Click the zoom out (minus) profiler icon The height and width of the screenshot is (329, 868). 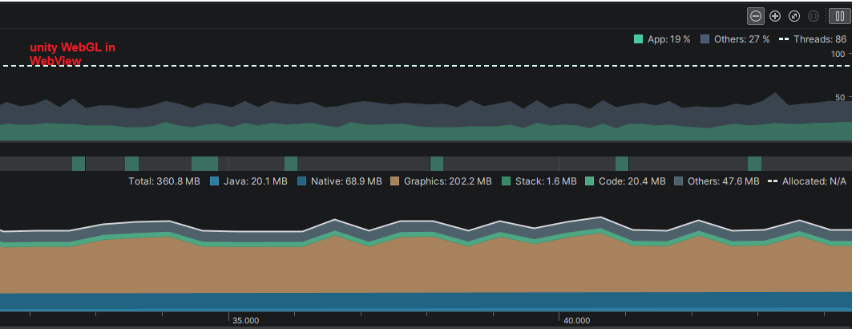click(756, 15)
